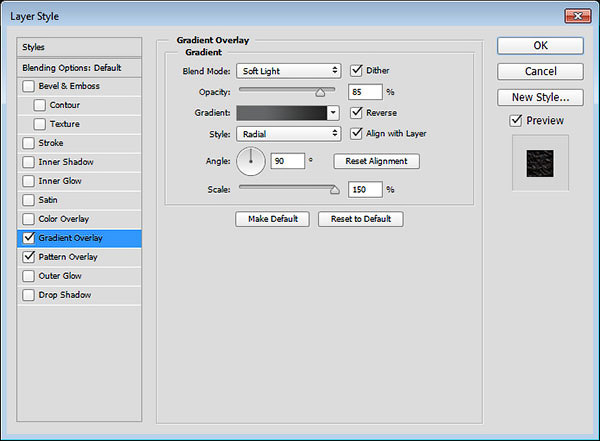This screenshot has width=600, height=441.
Task: Click the style preview thumbnail
Action: (540, 163)
